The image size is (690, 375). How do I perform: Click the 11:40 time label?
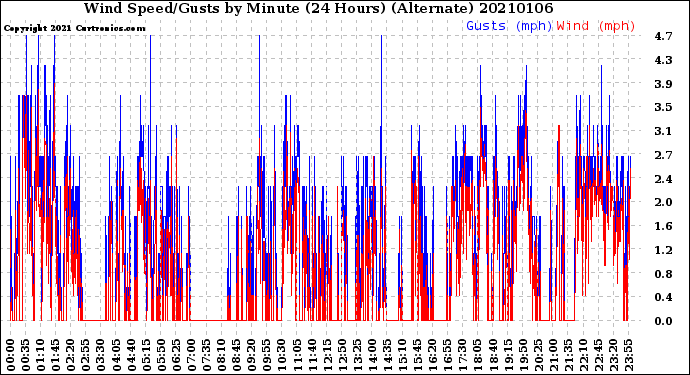point(312,355)
